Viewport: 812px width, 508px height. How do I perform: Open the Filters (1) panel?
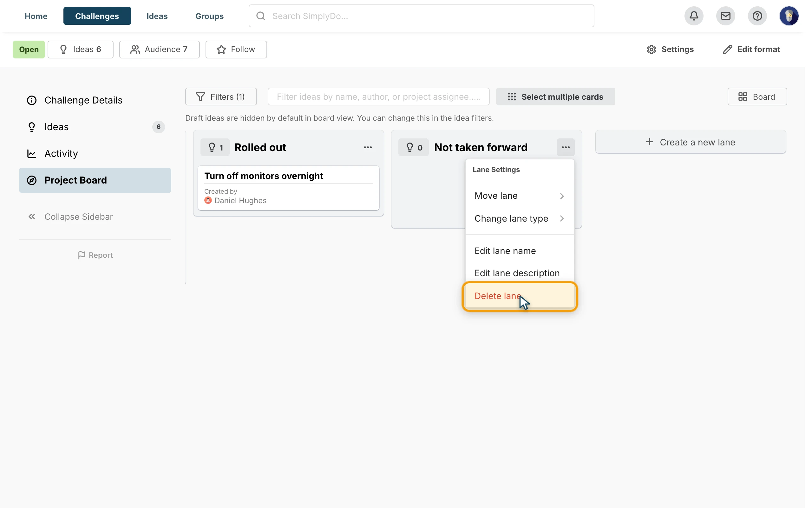(x=221, y=97)
